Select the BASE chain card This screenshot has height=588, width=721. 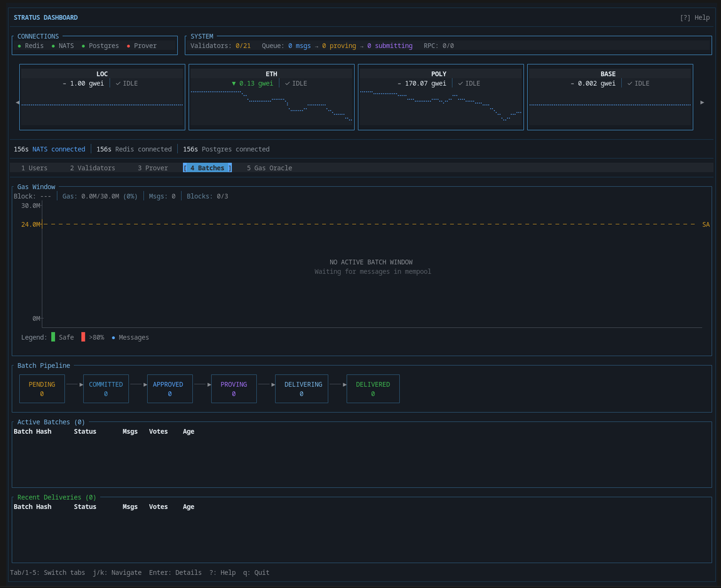point(610,97)
